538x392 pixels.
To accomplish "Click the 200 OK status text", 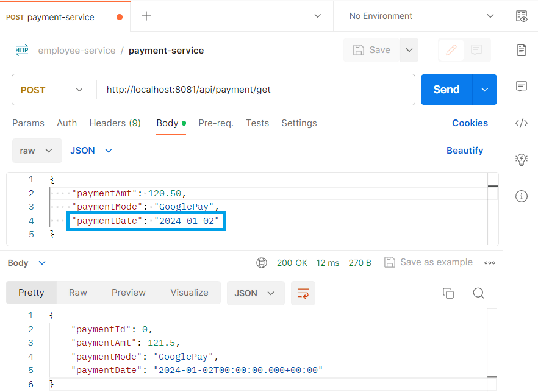I will [x=292, y=263].
